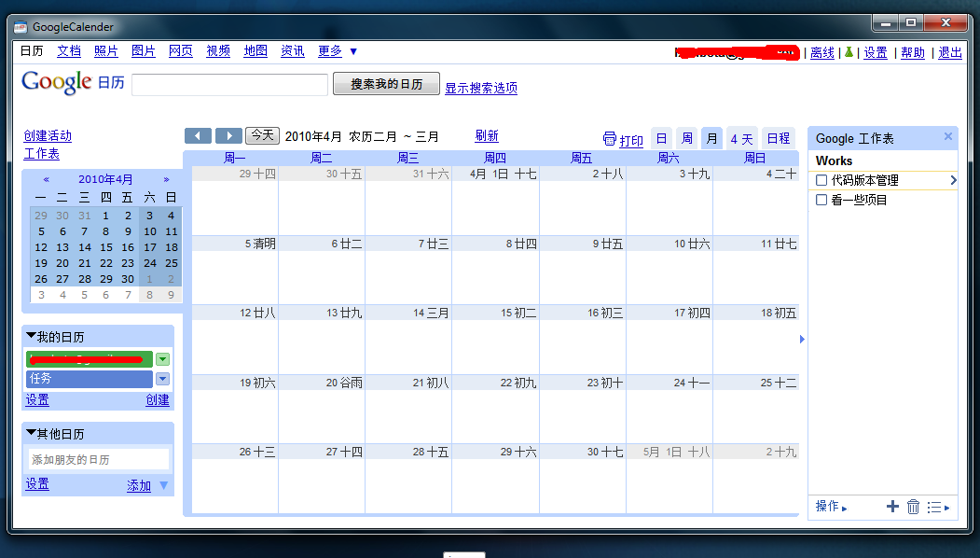Screen dimensions: 980x558
Task: Switch to 日程 agenda view
Action: 779,138
